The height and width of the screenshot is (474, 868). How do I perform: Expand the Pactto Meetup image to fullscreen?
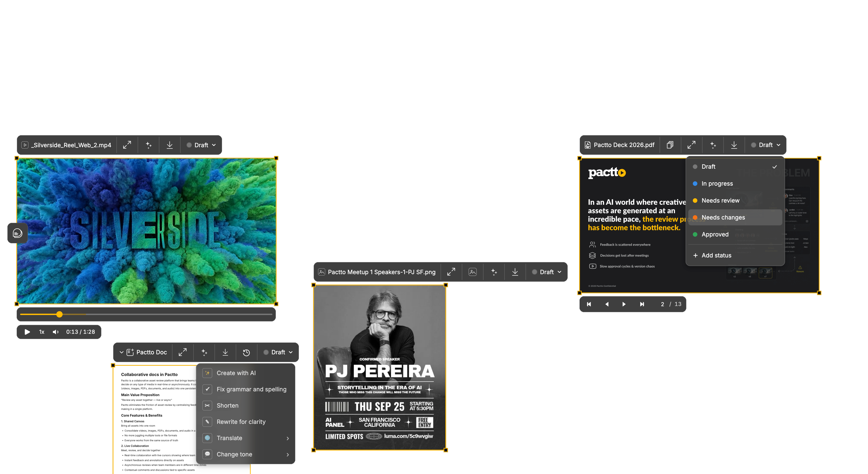click(x=451, y=272)
